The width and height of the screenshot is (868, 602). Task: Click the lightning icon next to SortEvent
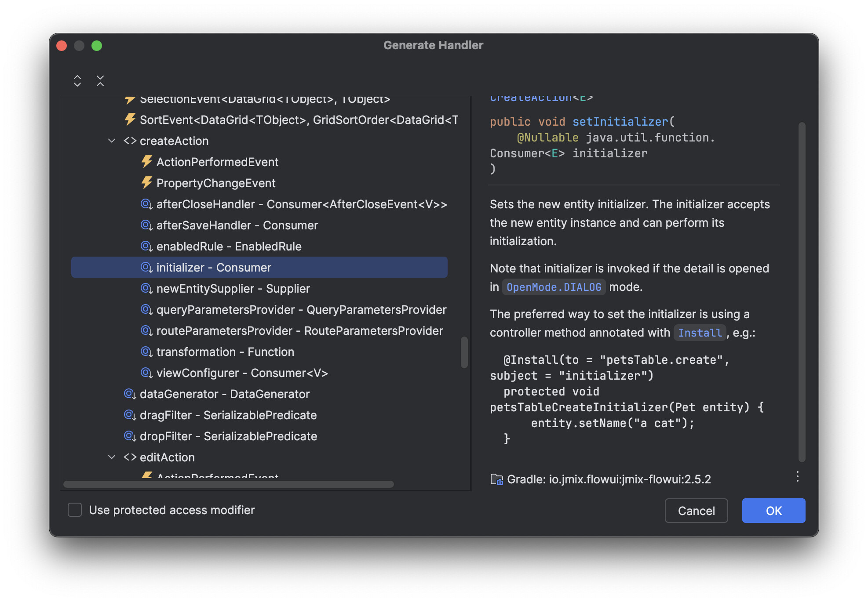click(x=130, y=120)
